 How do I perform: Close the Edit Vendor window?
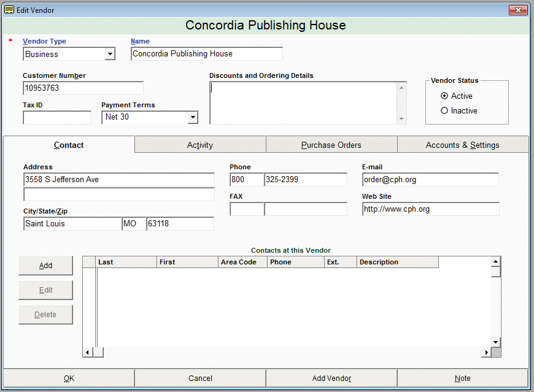pyautogui.click(x=518, y=10)
